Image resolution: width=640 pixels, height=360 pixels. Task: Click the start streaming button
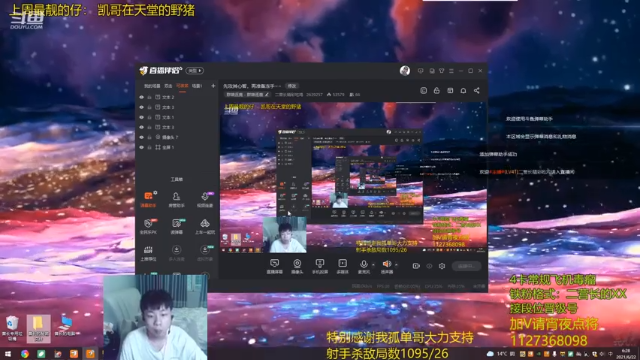point(466,266)
